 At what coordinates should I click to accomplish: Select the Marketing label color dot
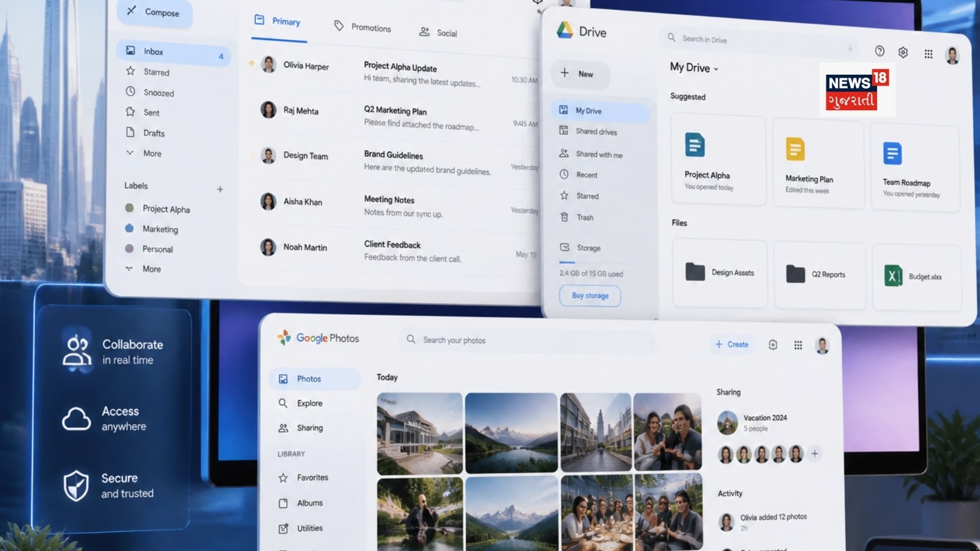(129, 228)
